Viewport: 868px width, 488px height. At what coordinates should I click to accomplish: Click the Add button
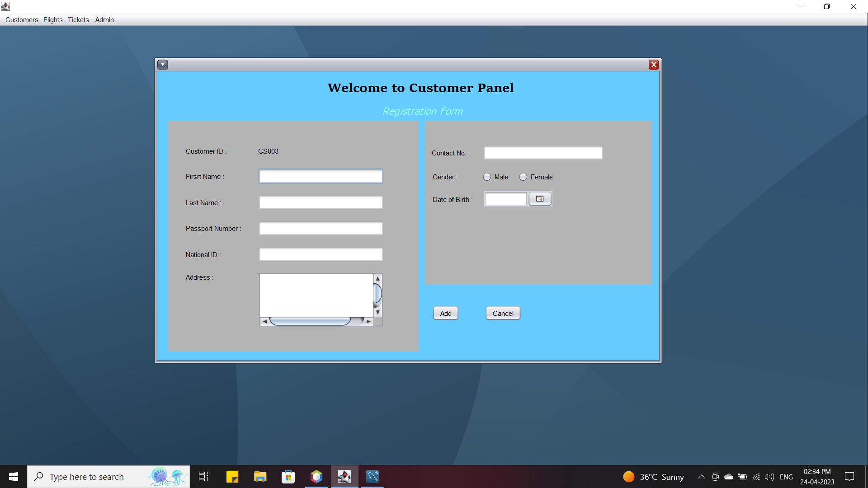tap(446, 313)
